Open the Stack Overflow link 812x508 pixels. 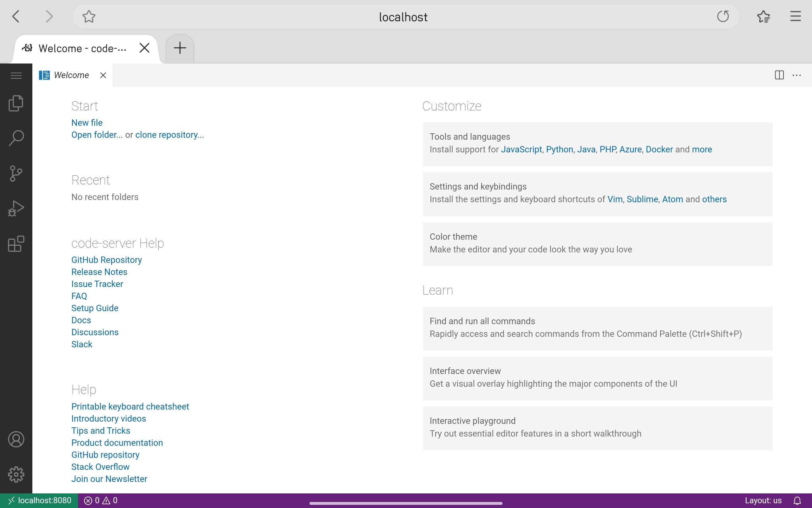(100, 467)
